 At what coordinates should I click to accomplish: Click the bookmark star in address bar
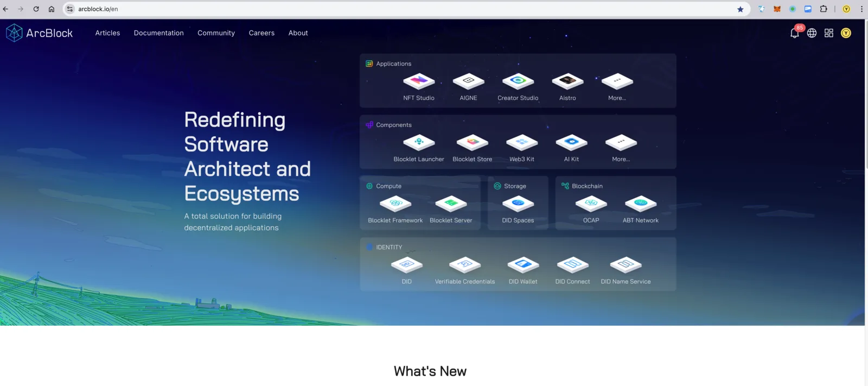[740, 9]
